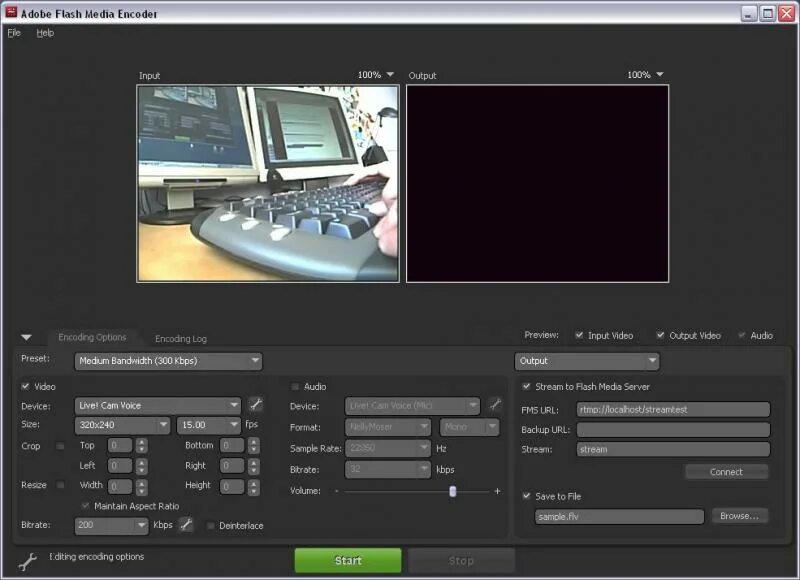Enable the Crop checkbox
Viewport: 800px width, 580px height.
(x=60, y=446)
